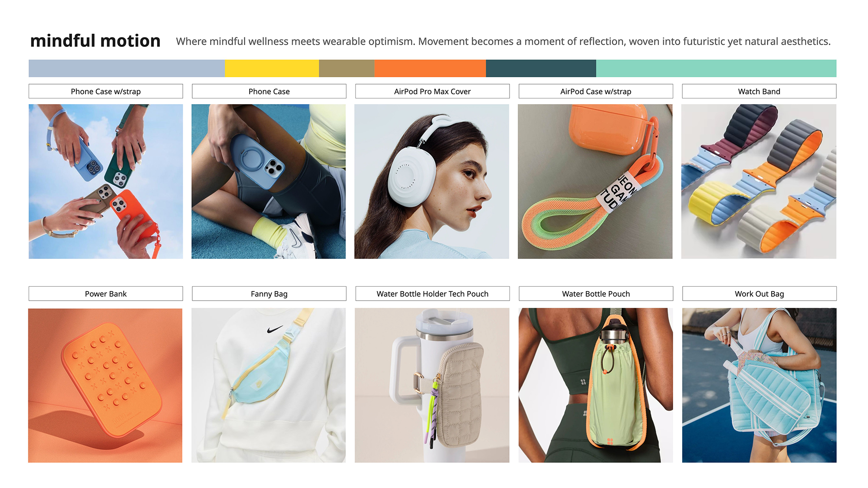Click the yellow color swatch in palette
This screenshot has height=488, width=868.
pos(272,69)
